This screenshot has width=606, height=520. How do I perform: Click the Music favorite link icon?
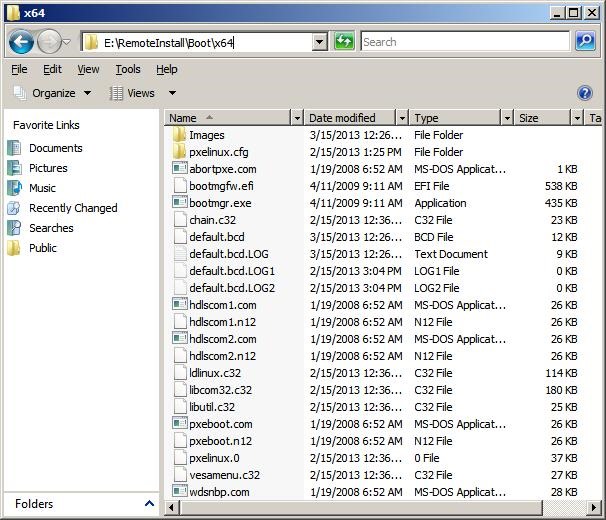click(x=14, y=188)
